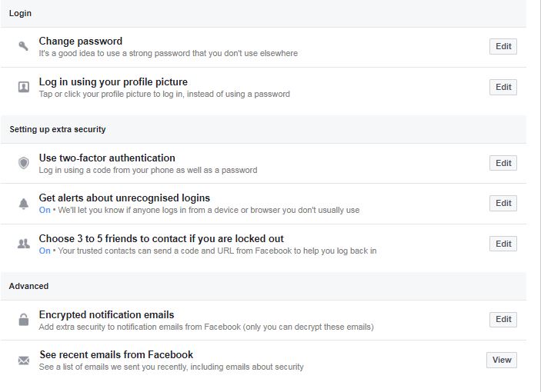Screen dimensions: 541x392
Task: Click the envelope icon for recent emails
Action: click(23, 360)
